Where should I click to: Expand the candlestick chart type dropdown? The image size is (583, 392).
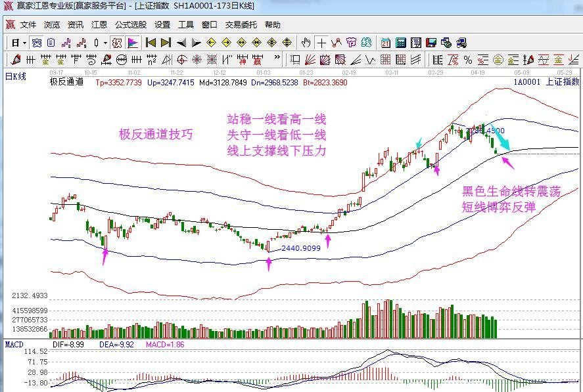(x=106, y=43)
